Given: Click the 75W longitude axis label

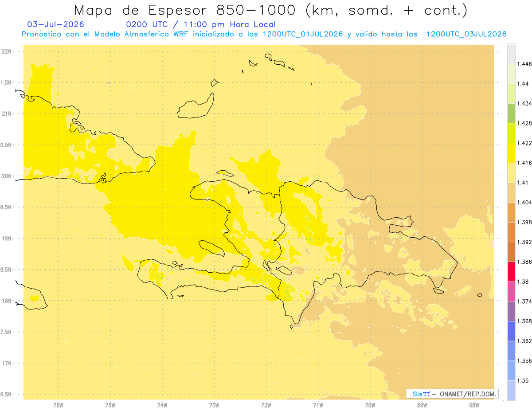Looking at the screenshot, I should pyautogui.click(x=110, y=405).
